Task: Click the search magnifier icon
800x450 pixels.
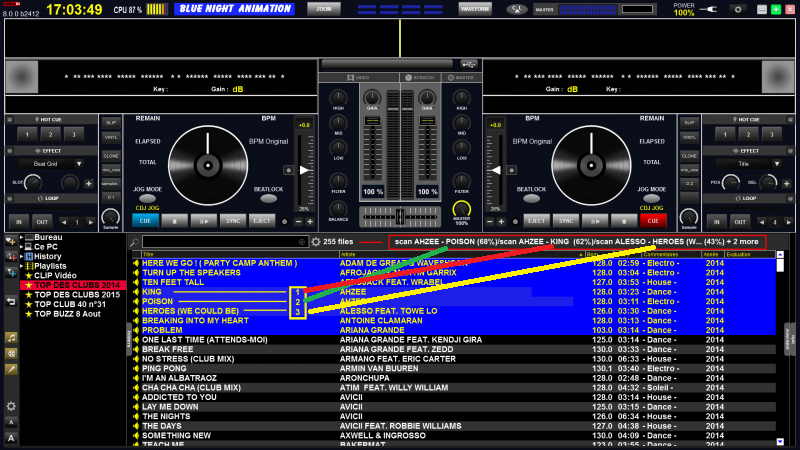Action: tap(134, 242)
